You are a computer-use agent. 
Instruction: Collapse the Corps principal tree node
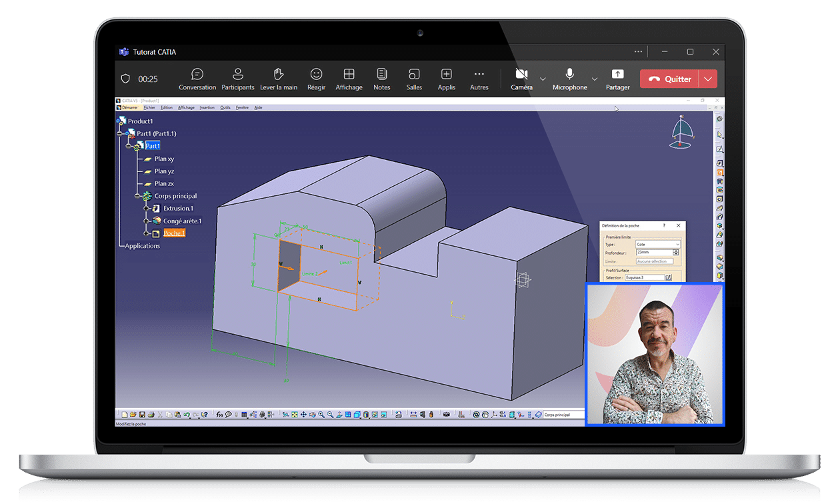137,196
